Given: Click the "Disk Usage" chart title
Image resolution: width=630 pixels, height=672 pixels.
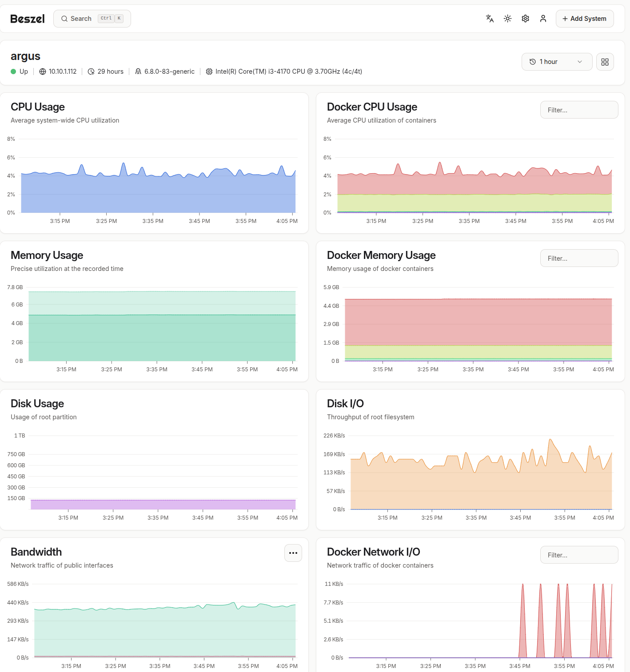Looking at the screenshot, I should 37,404.
